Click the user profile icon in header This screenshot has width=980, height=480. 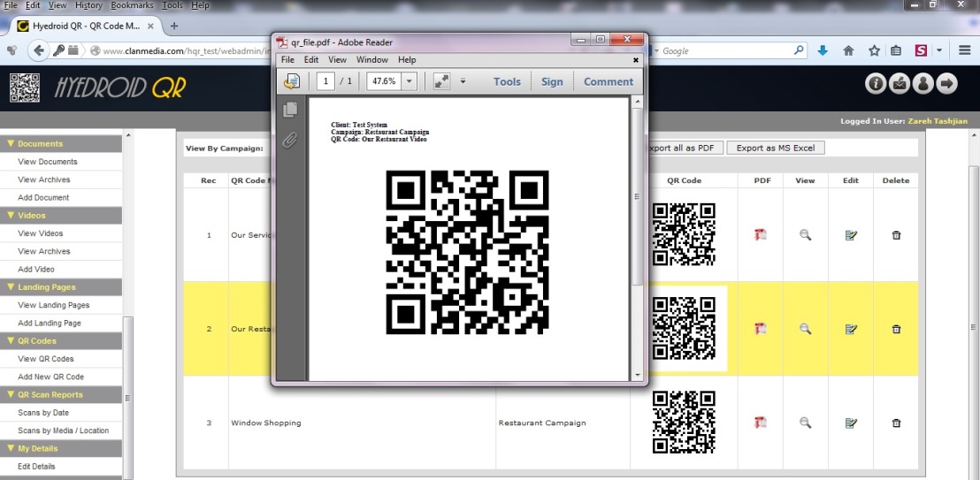pos(923,84)
